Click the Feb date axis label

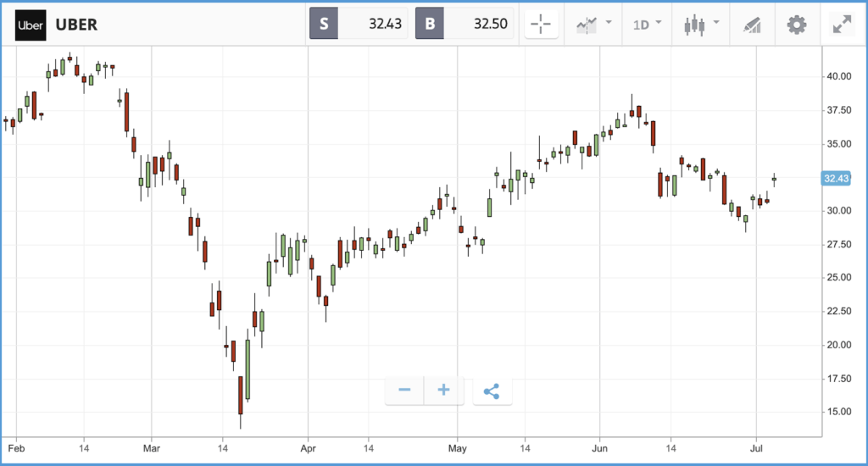17,448
